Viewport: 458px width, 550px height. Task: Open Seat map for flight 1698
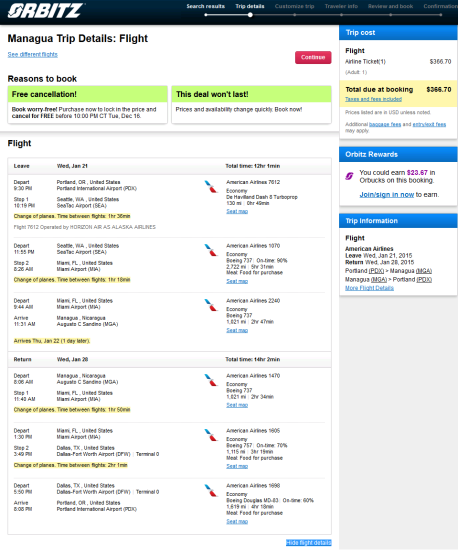pyautogui.click(x=237, y=521)
